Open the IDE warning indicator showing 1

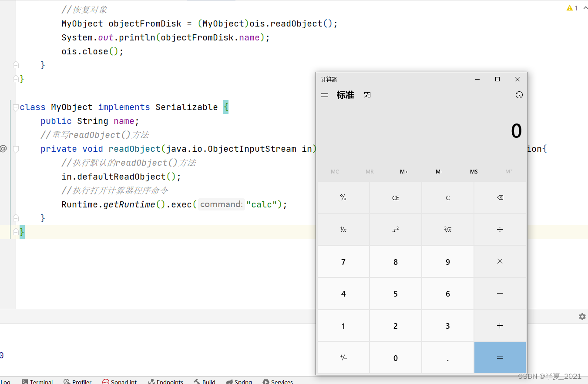[x=572, y=8]
